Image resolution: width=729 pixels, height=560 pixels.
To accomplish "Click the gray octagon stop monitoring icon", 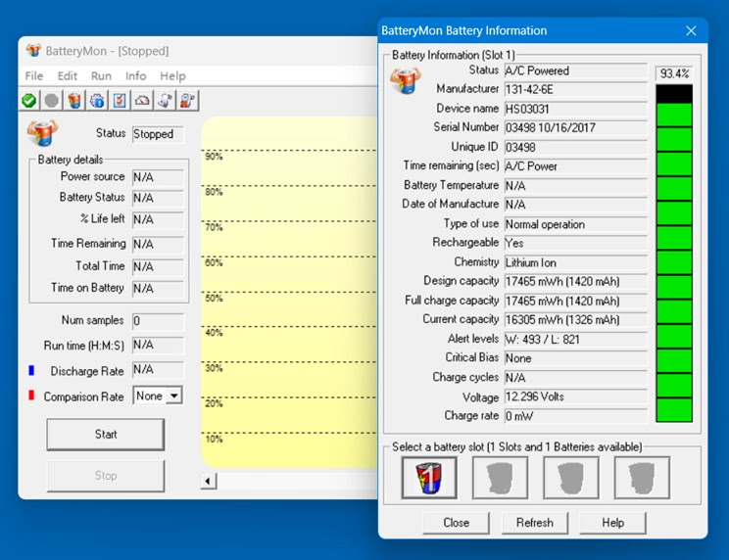I will click(52, 100).
